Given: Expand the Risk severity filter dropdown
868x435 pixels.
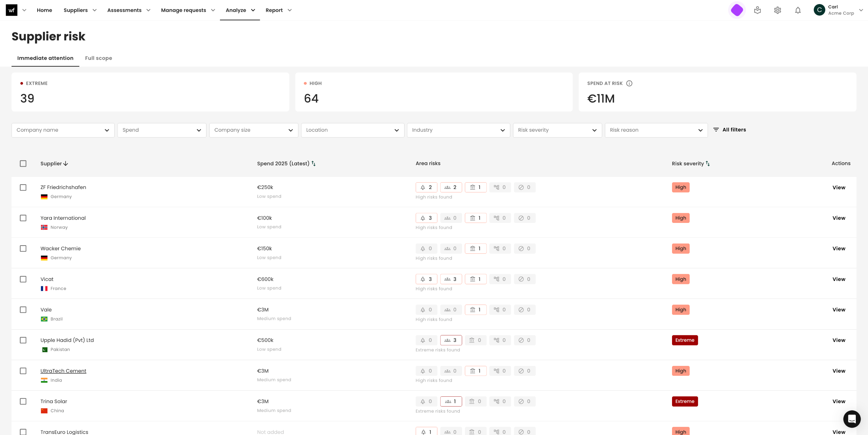Looking at the screenshot, I should click(x=557, y=130).
